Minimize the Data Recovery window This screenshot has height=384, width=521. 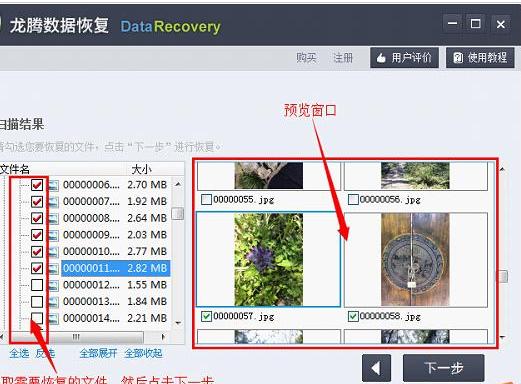tap(452, 24)
